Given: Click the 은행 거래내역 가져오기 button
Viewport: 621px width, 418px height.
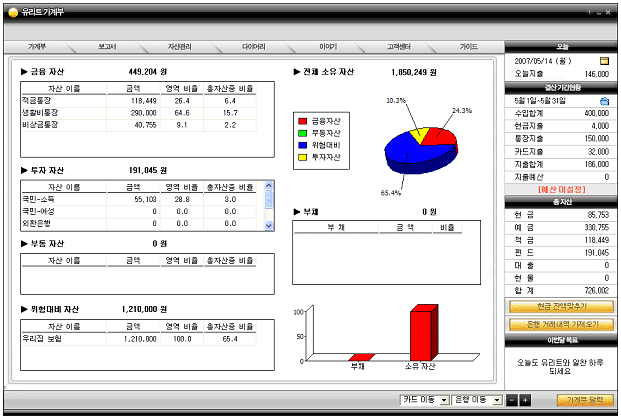Looking at the screenshot, I should (560, 325).
